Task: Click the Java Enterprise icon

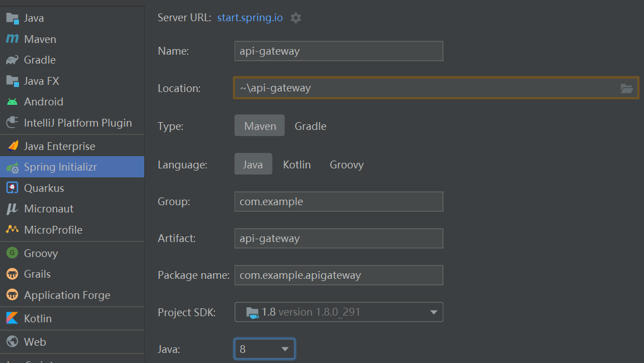Action: [x=13, y=146]
